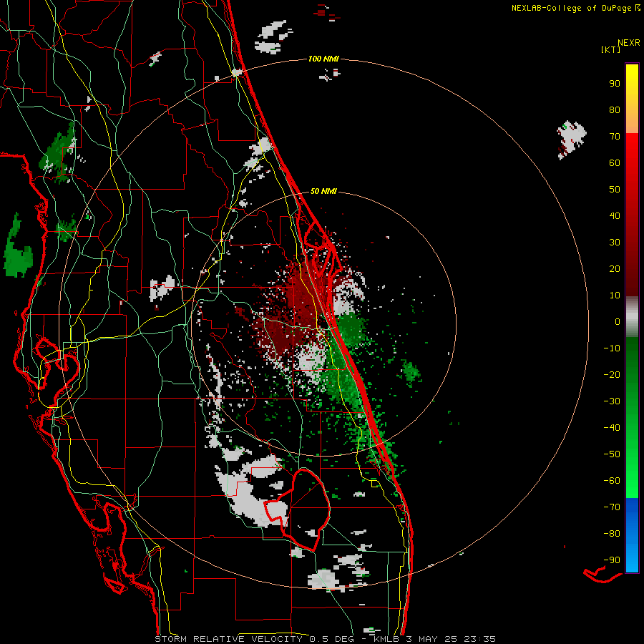Click the -20 value on the velocity scale
The height and width of the screenshot is (644, 644).
coord(612,374)
